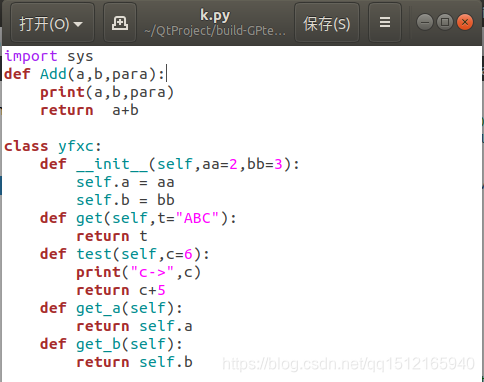
Task: Click the 'return self.b' line
Action: (x=134, y=362)
